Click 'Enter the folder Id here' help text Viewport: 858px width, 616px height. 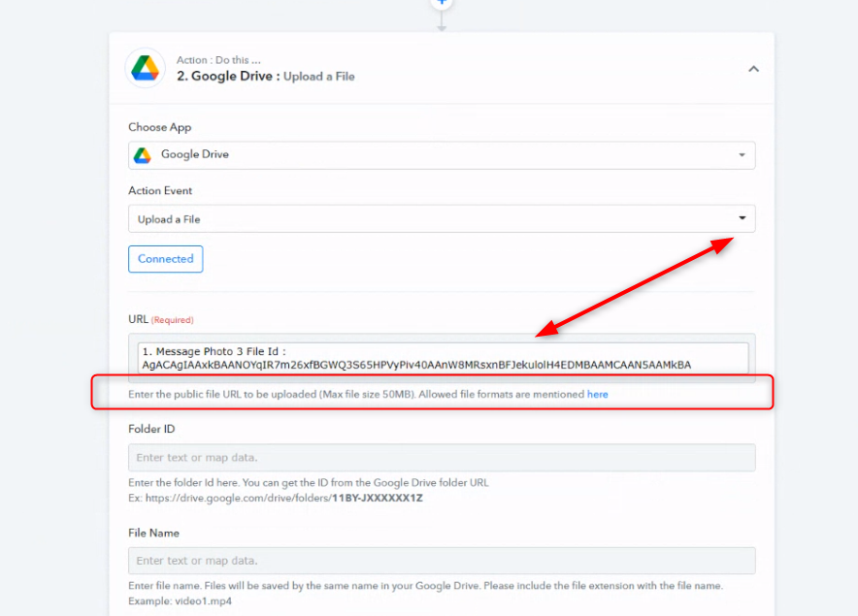tap(308, 483)
